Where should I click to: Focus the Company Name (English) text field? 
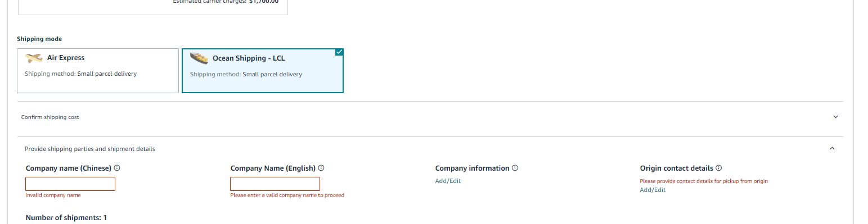pyautogui.click(x=275, y=184)
